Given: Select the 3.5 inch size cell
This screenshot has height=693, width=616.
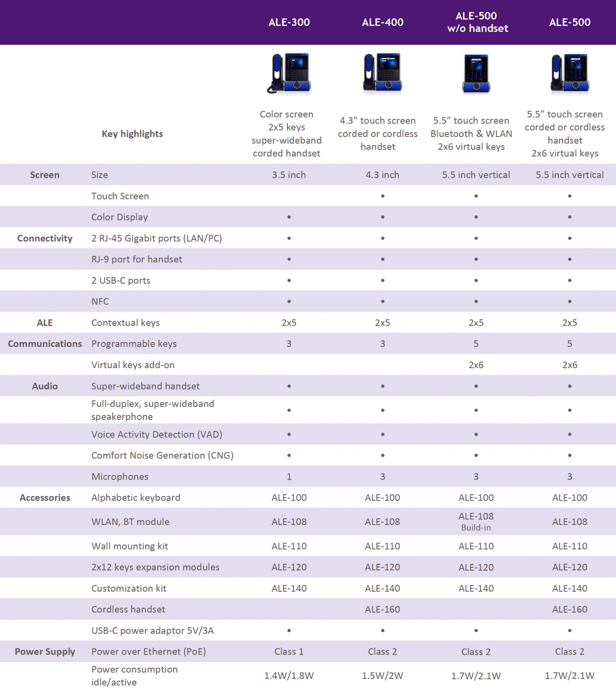Looking at the screenshot, I should [289, 175].
